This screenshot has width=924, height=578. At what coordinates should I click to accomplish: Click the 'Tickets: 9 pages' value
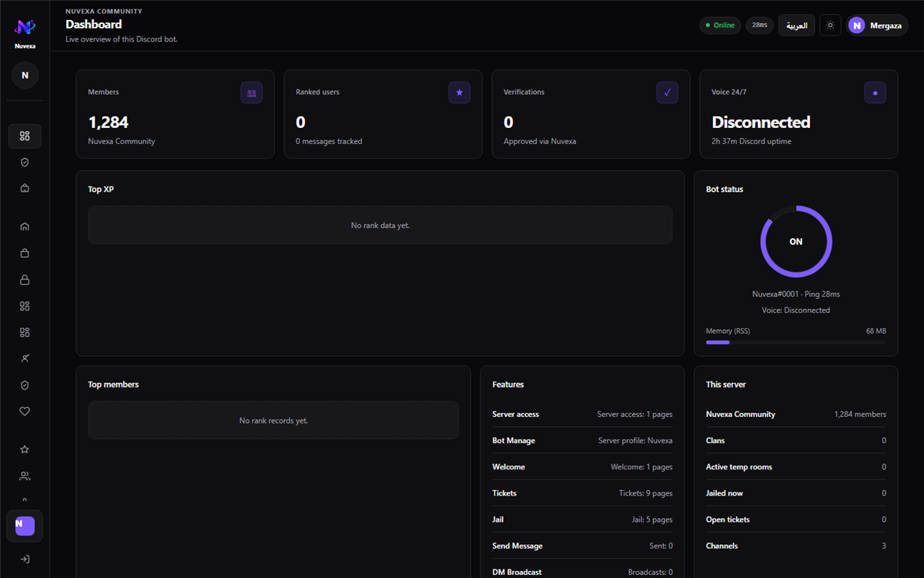coord(646,493)
